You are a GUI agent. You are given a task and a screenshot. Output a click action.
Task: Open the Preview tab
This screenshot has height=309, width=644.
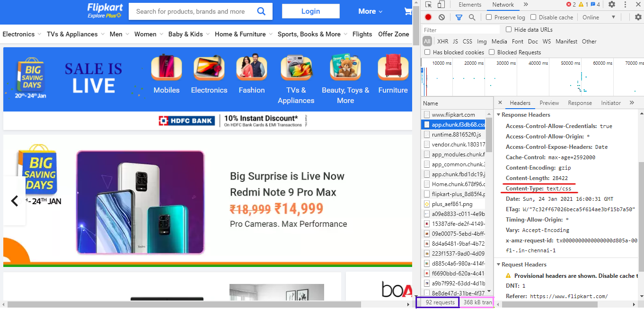[549, 103]
